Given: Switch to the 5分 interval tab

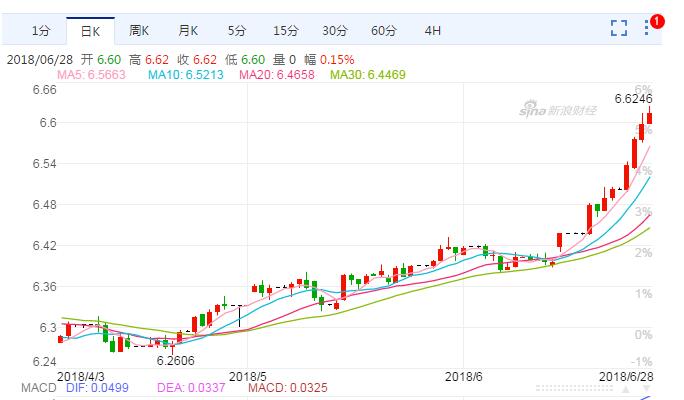Looking at the screenshot, I should pyautogui.click(x=237, y=31).
